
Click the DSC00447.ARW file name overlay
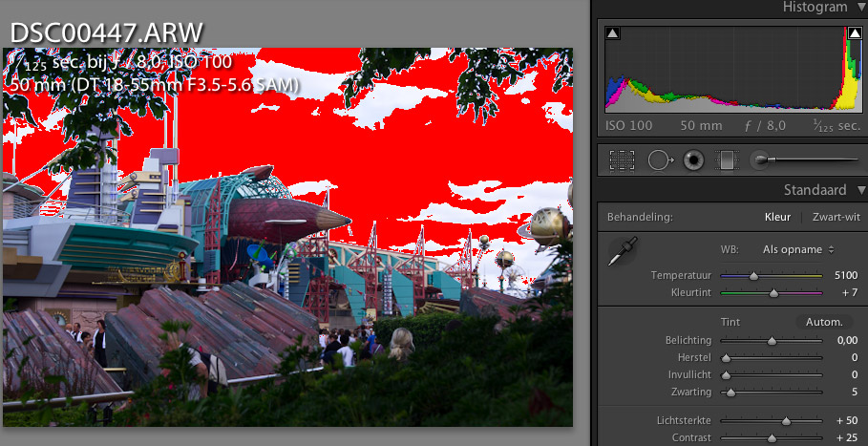coord(107,33)
